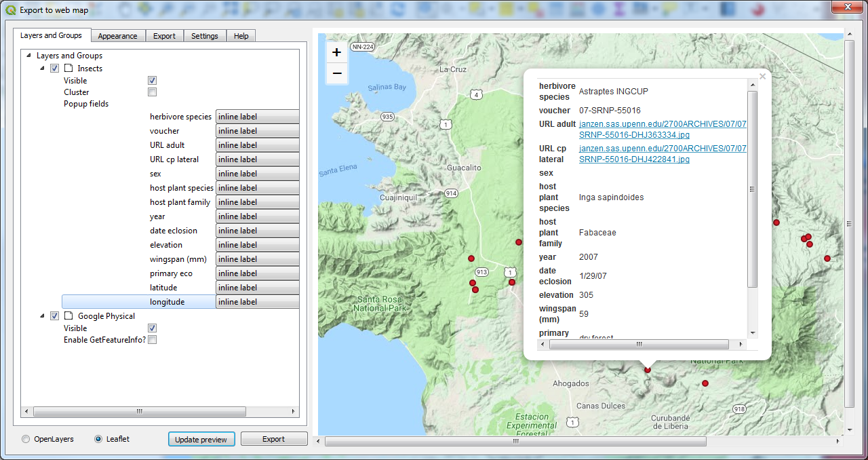The width and height of the screenshot is (868, 460).
Task: Zoom out on the map preview
Action: pos(336,73)
